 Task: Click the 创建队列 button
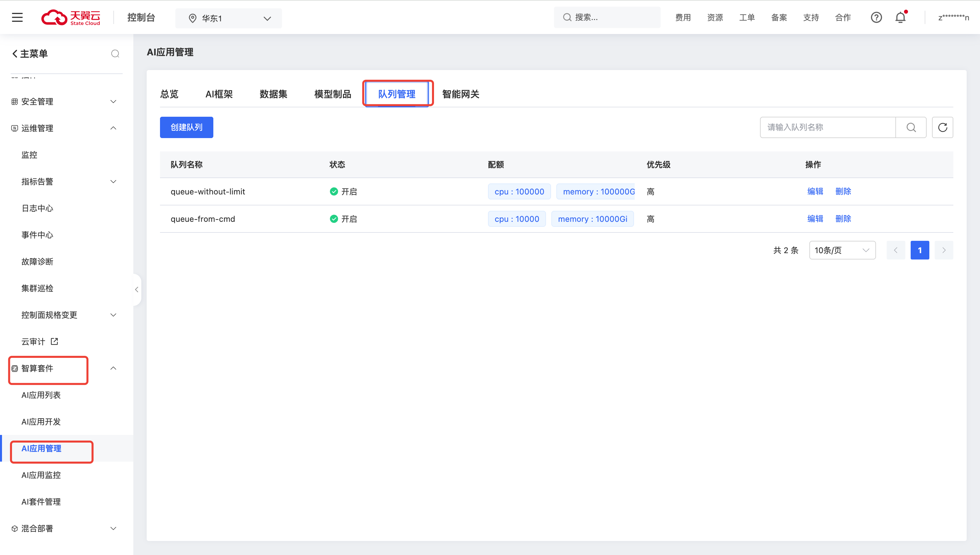point(186,127)
